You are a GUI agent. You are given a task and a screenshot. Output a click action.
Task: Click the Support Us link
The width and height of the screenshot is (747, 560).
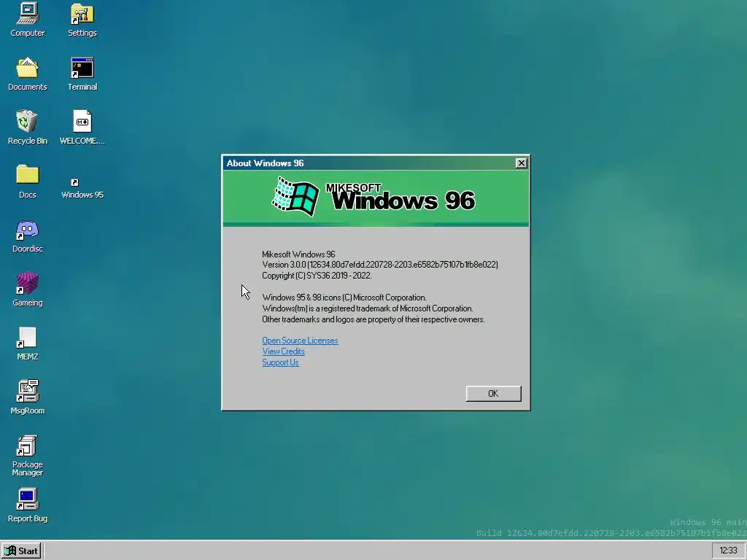coord(280,362)
